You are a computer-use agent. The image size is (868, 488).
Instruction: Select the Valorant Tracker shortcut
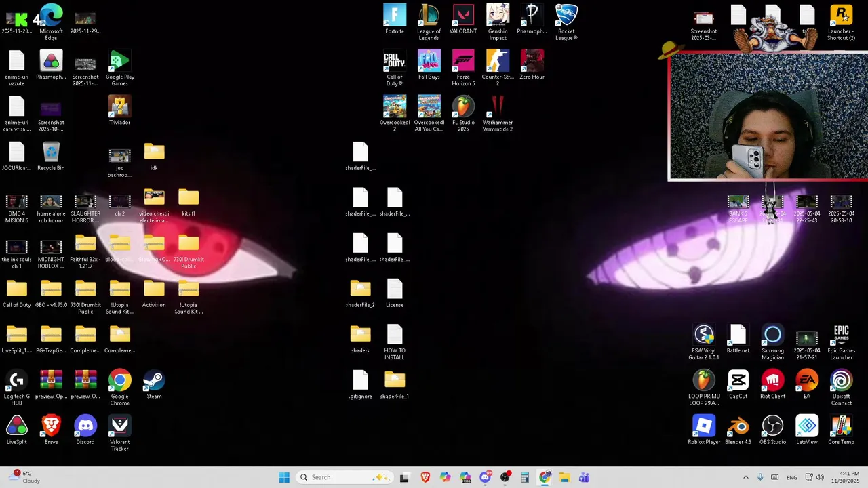(x=119, y=434)
